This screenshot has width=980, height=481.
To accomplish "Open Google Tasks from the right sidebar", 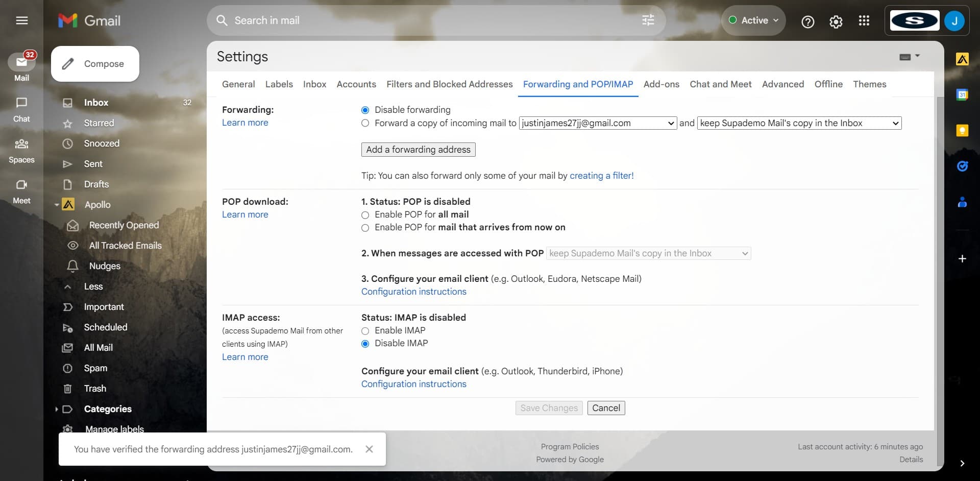I will 963,166.
